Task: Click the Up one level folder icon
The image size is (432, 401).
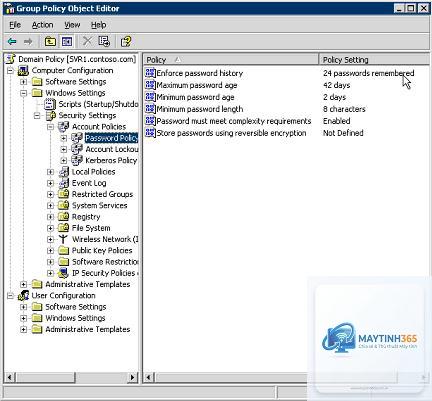Action: tap(50, 41)
